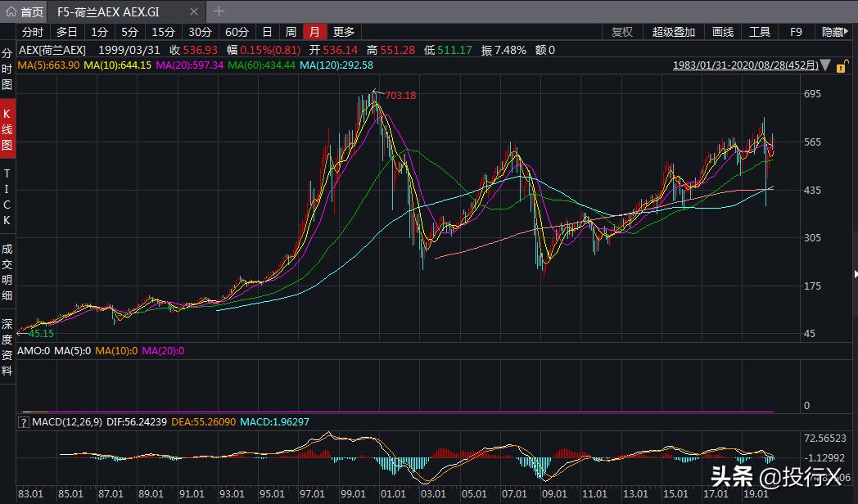Switch to 多日 multi-day view
This screenshot has height=504, width=858.
67,32
